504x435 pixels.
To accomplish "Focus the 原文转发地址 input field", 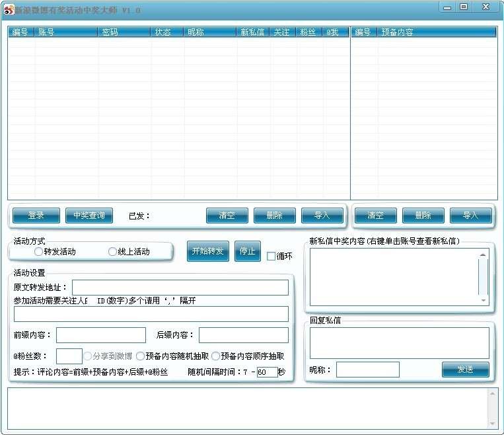I will (x=180, y=288).
